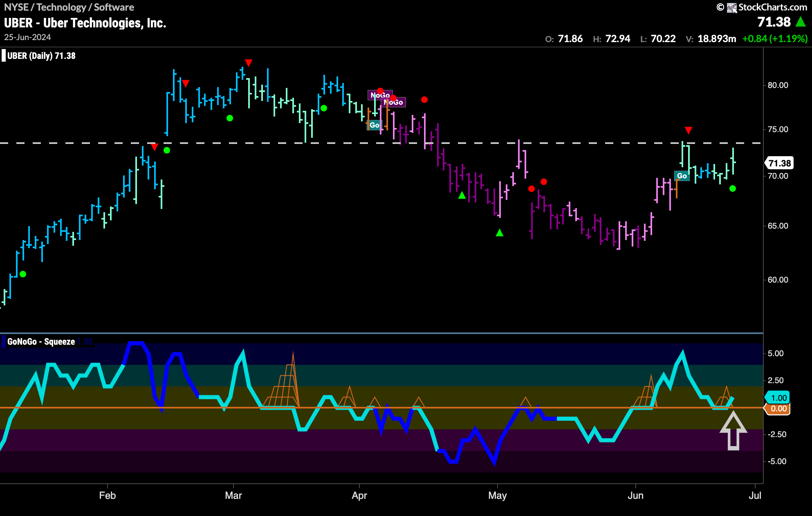This screenshot has width=812, height=516.
Task: Click the 65.00 price axis label
Action: click(x=778, y=226)
